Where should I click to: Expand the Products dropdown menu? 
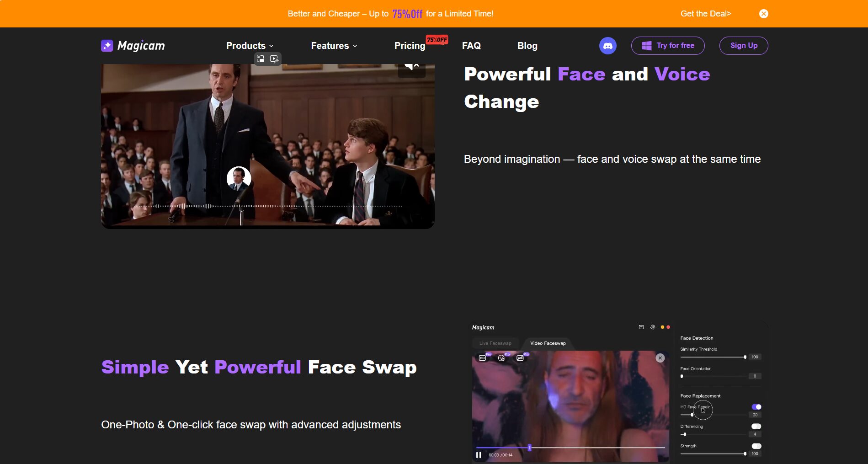(x=250, y=46)
